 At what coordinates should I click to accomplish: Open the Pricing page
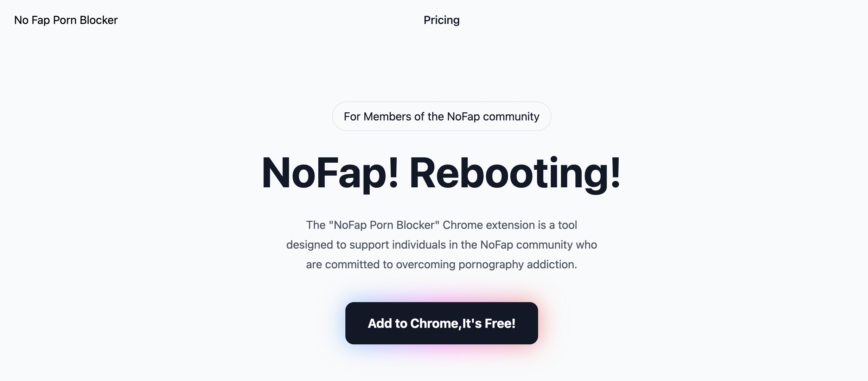(441, 20)
